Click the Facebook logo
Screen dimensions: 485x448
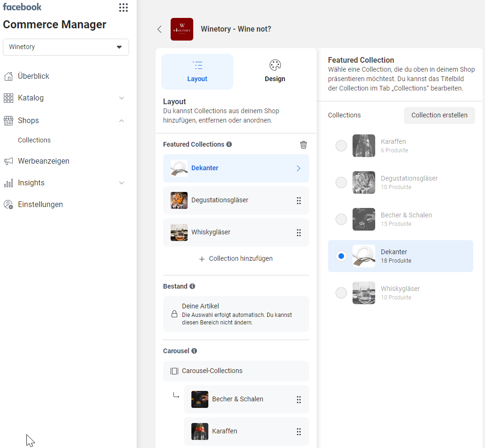coord(22,7)
